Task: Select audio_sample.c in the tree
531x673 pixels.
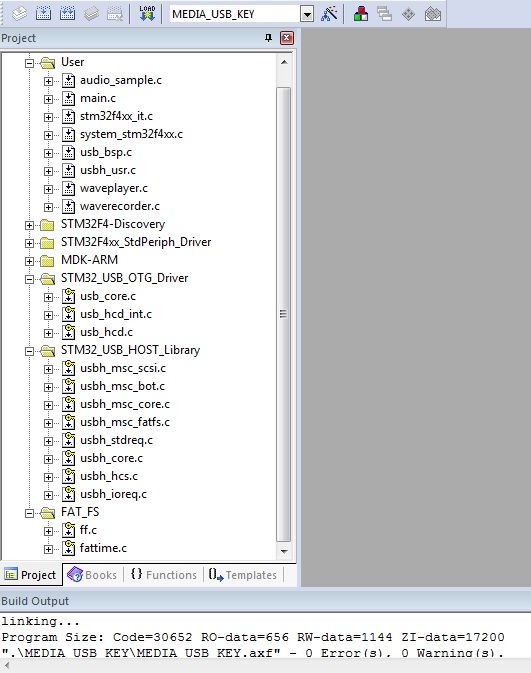Action: (121, 80)
